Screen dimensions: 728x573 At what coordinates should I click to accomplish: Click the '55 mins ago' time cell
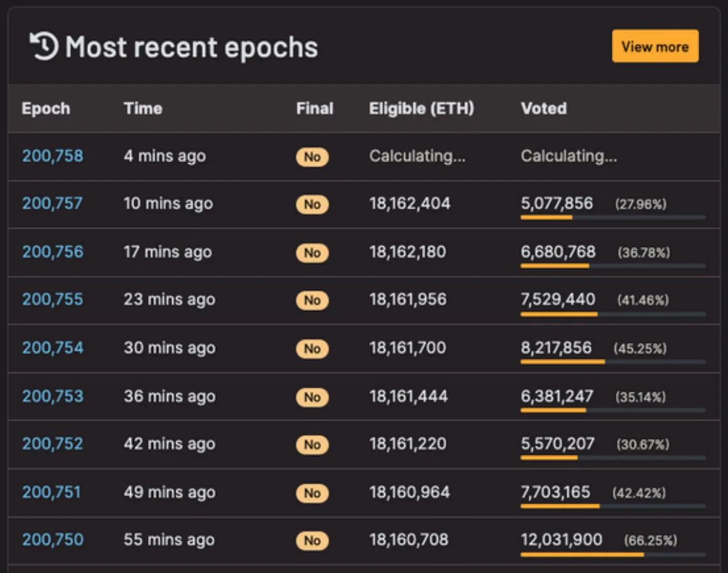coord(169,540)
